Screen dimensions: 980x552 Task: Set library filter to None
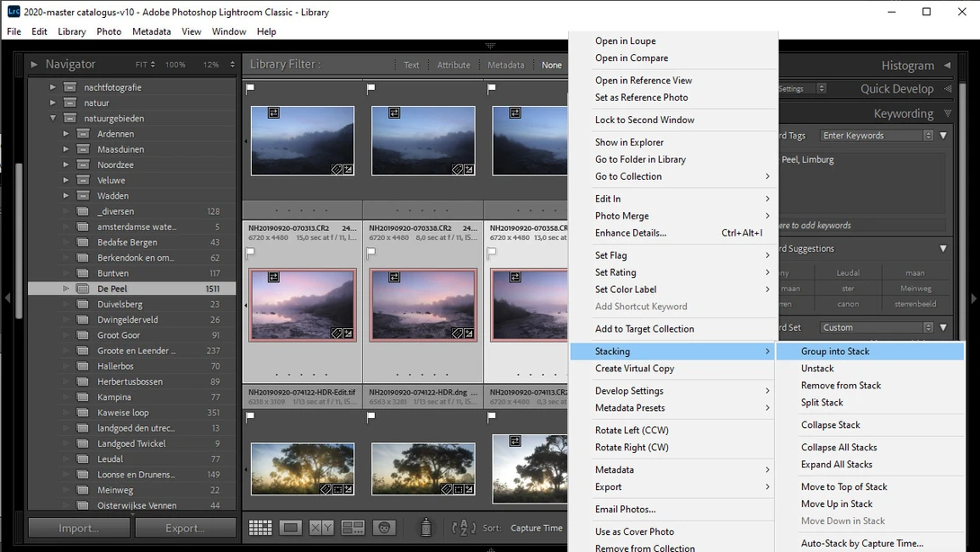coord(551,65)
